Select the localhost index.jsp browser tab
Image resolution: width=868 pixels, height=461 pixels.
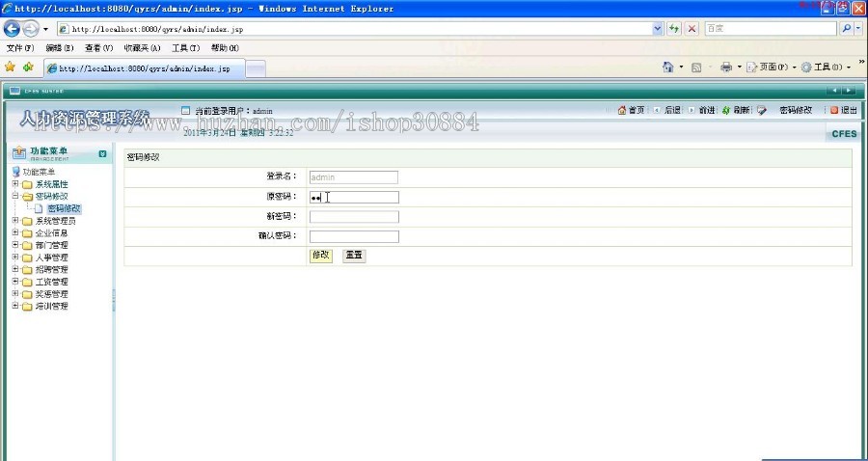pos(144,68)
